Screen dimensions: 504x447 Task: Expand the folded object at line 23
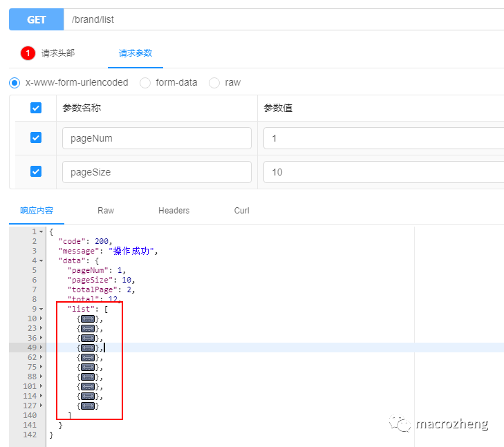coord(41,328)
